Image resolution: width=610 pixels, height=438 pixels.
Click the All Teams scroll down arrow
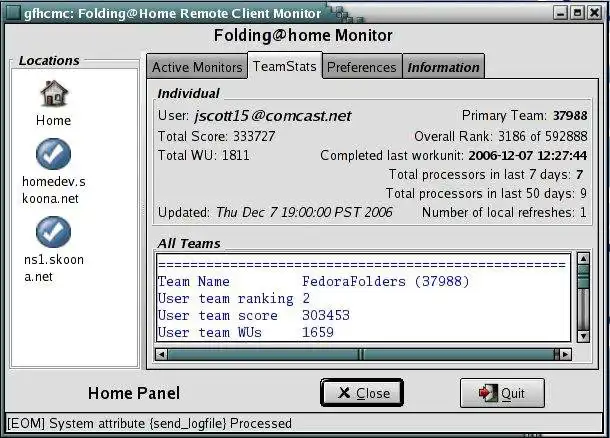[583, 336]
